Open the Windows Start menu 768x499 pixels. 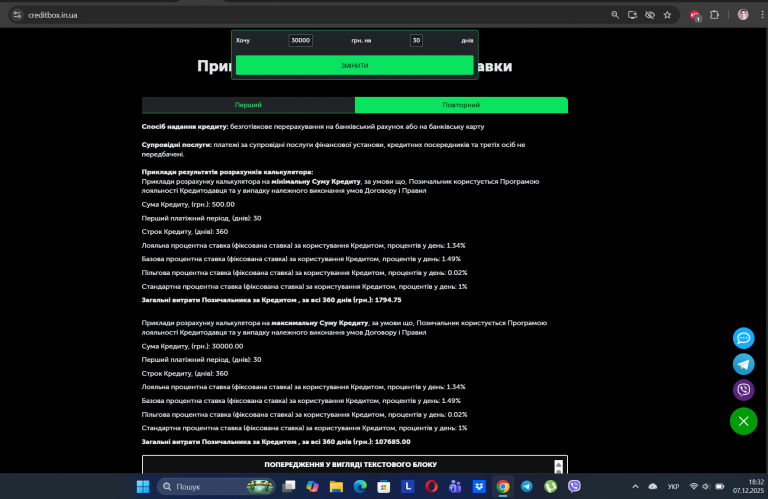143,486
